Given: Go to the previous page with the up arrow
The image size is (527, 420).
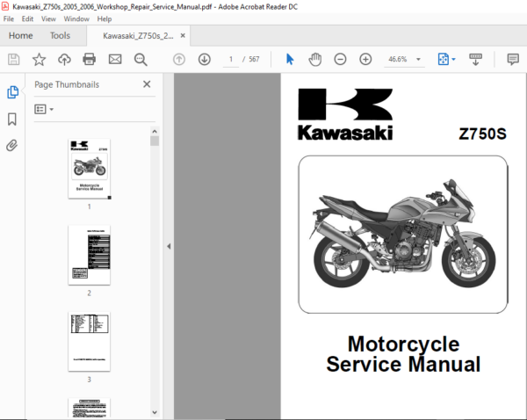Looking at the screenshot, I should click(x=179, y=60).
